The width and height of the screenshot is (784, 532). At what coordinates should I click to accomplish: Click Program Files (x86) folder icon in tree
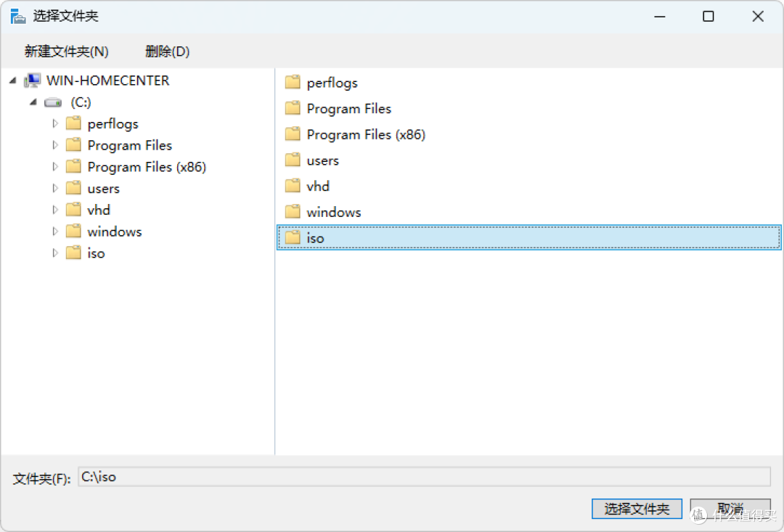tap(73, 166)
